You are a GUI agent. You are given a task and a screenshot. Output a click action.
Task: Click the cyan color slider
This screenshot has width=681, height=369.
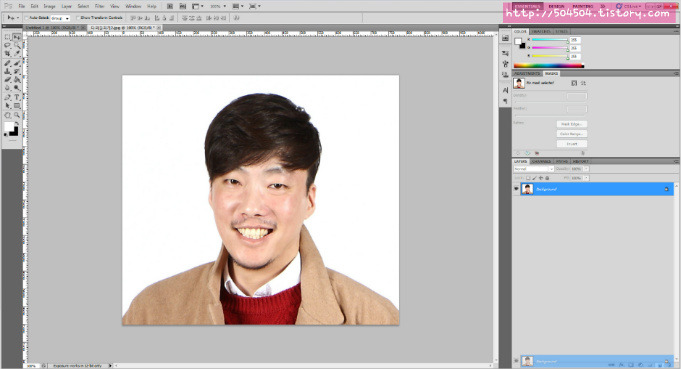(550, 40)
